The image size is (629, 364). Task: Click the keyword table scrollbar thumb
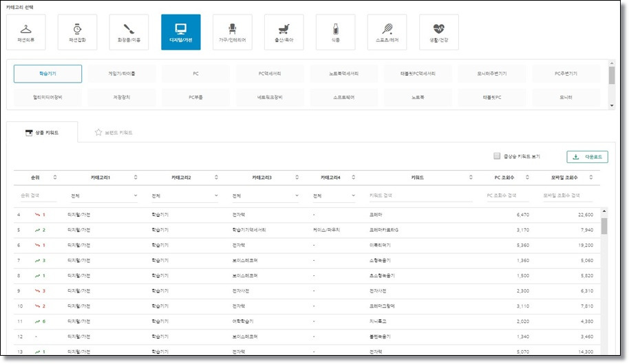(604, 226)
